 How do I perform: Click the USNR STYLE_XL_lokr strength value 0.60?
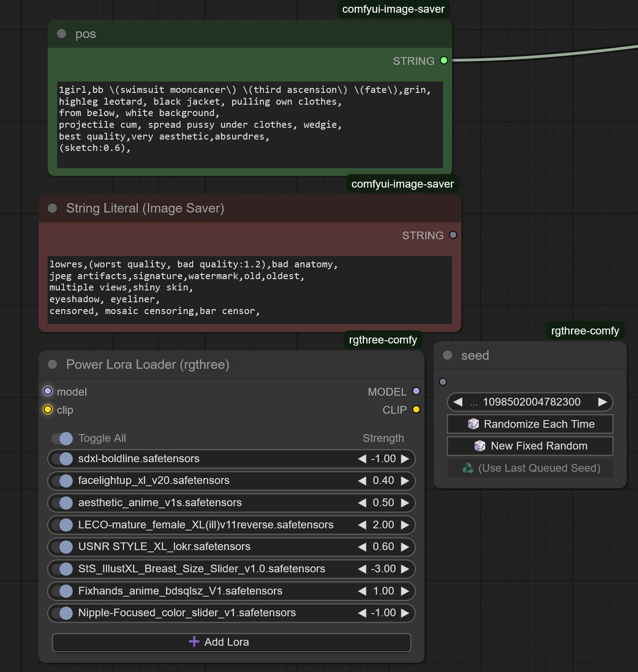(x=383, y=546)
